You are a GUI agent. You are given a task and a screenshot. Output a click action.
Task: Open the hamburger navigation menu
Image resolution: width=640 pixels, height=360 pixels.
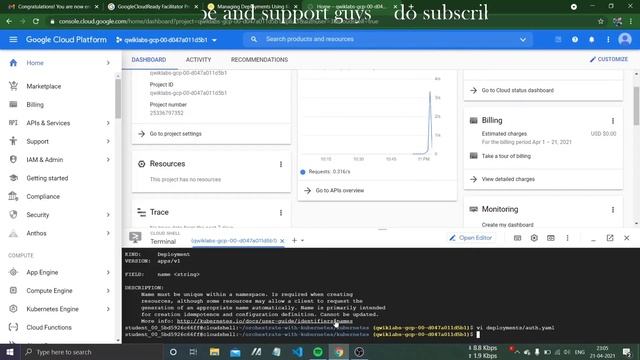[13, 40]
